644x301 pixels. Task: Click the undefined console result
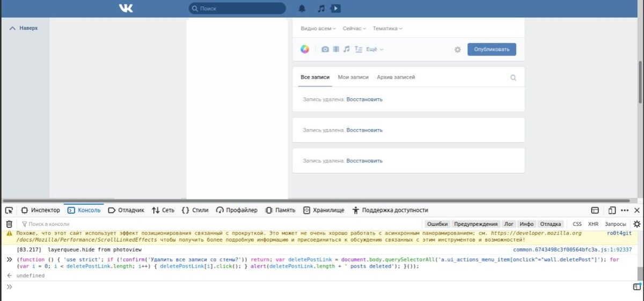coord(31,276)
